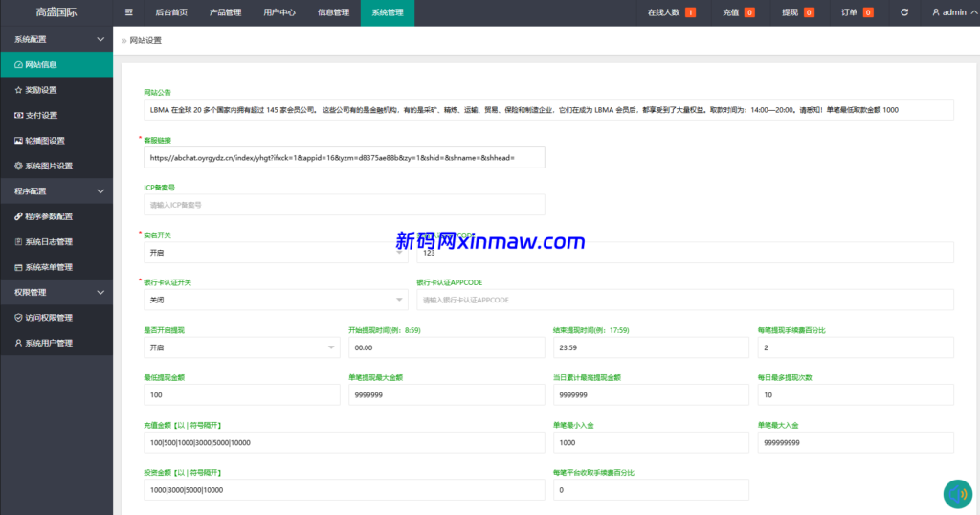Click the person icon beside 系统用户管理
980x515 pixels.
click(18, 343)
